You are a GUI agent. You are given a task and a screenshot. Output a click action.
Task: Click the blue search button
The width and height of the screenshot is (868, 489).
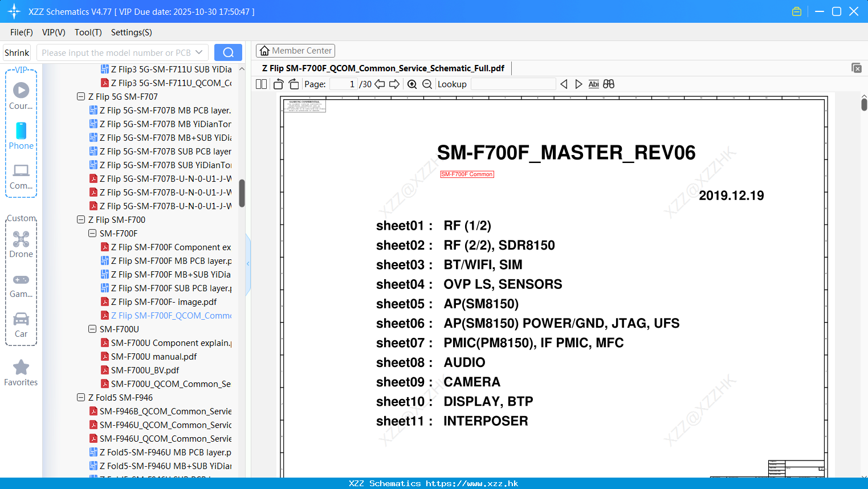(228, 52)
